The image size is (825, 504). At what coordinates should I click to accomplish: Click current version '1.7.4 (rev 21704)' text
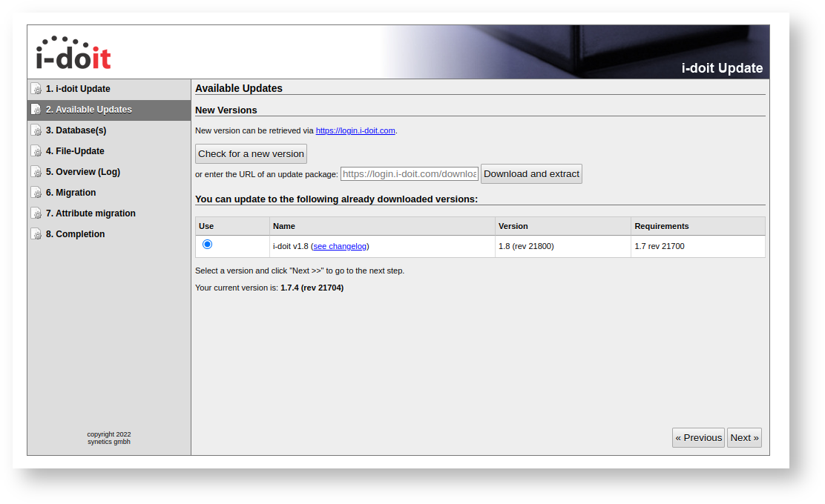(x=312, y=288)
